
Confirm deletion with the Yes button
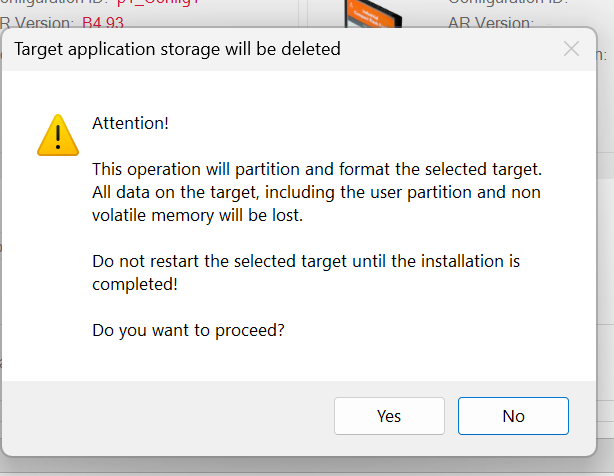pyautogui.click(x=389, y=416)
